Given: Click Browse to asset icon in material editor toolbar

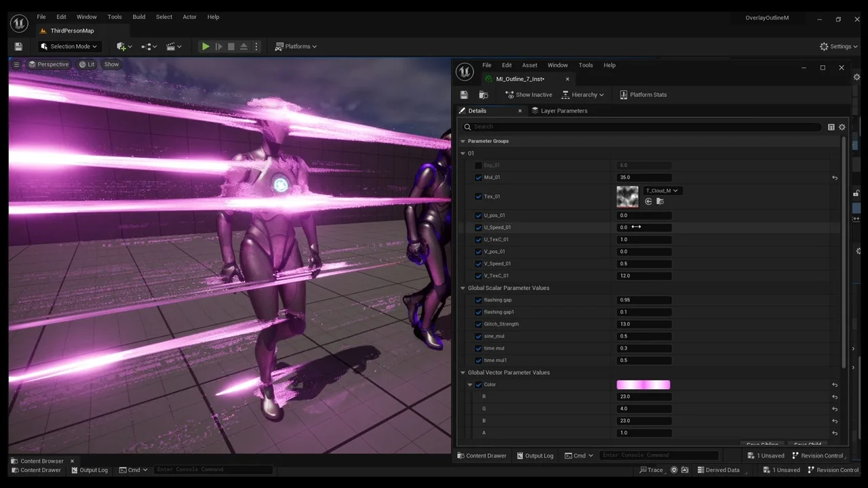Looking at the screenshot, I should pos(484,95).
